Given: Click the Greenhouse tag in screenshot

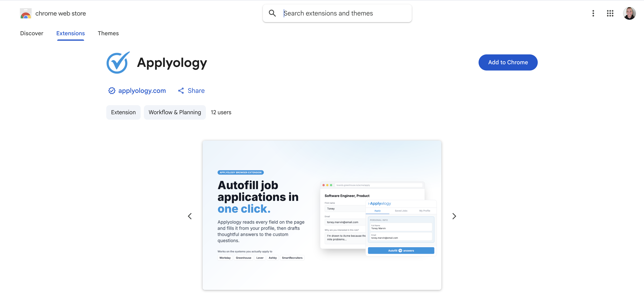Looking at the screenshot, I should coord(244,258).
